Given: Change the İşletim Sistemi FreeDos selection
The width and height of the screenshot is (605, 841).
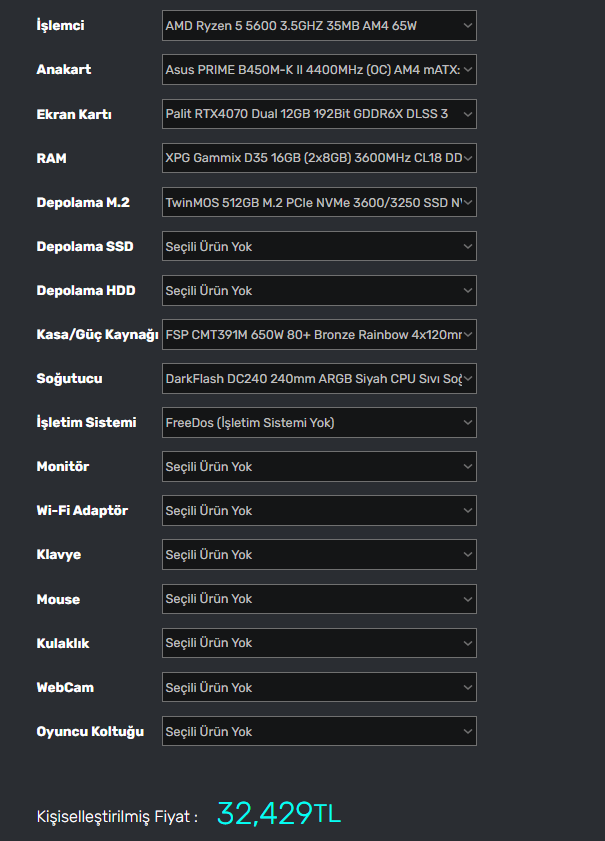Looking at the screenshot, I should click(318, 422).
